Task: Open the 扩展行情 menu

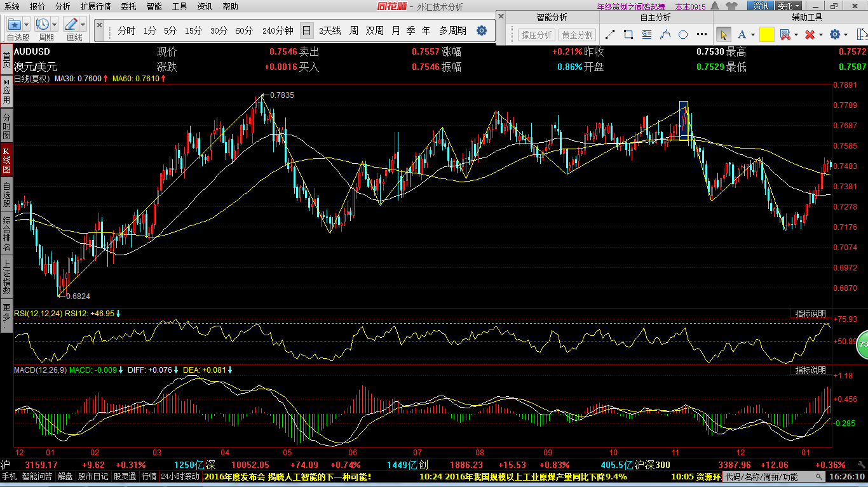Action: [95, 6]
